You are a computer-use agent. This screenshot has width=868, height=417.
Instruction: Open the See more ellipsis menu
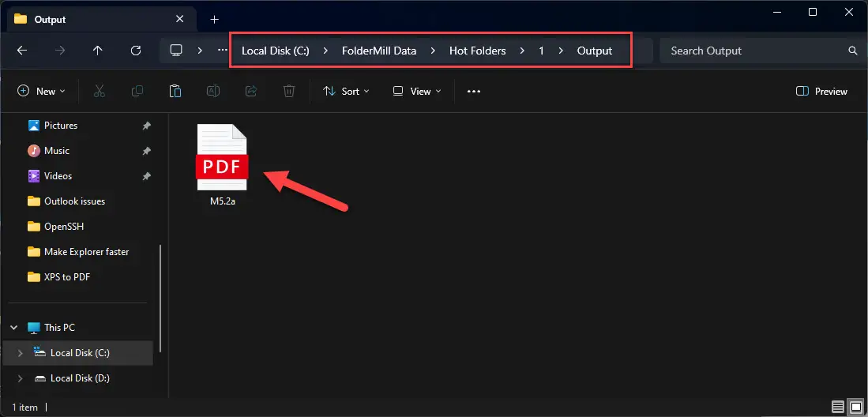pos(474,92)
